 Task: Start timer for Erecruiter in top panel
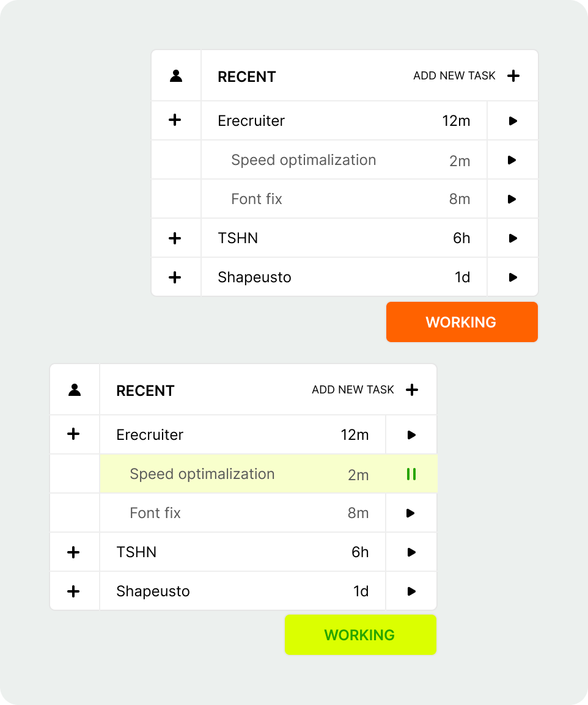[513, 121]
